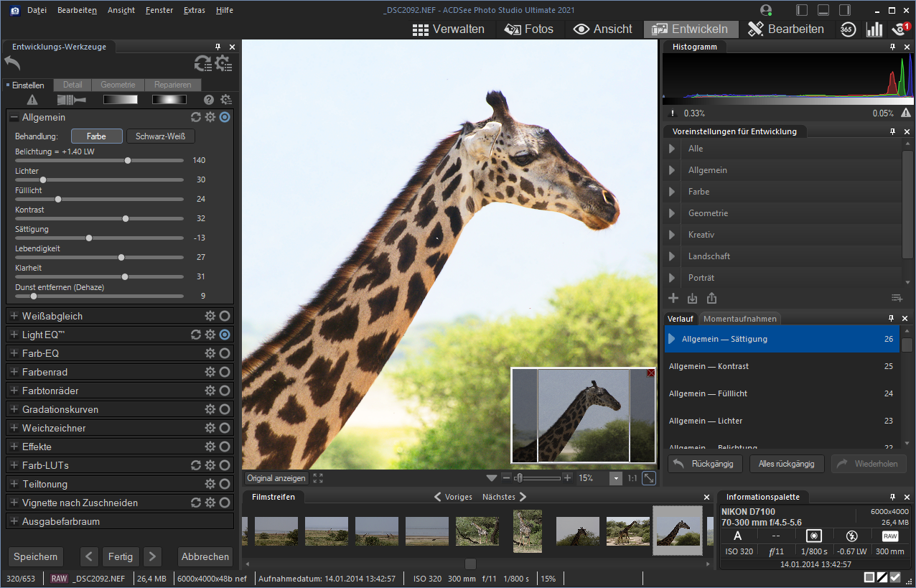Click the fit-to-screen zoom icon
Viewport: 916px width, 588px height.
click(x=648, y=478)
